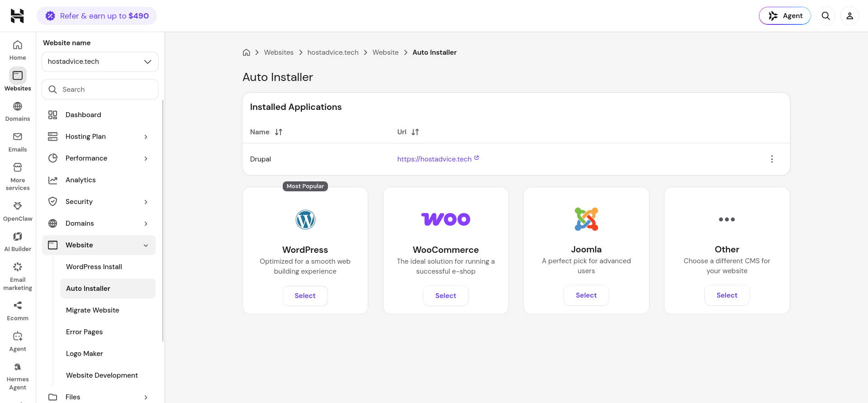The image size is (868, 403).
Task: Expand the Hosting Plan submenu
Action: point(146,137)
